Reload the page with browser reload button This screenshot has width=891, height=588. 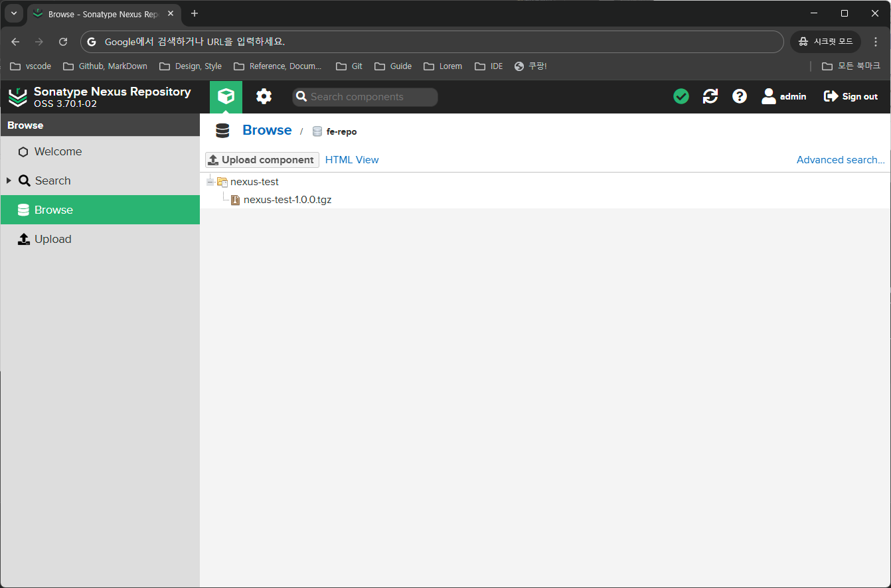coord(63,42)
